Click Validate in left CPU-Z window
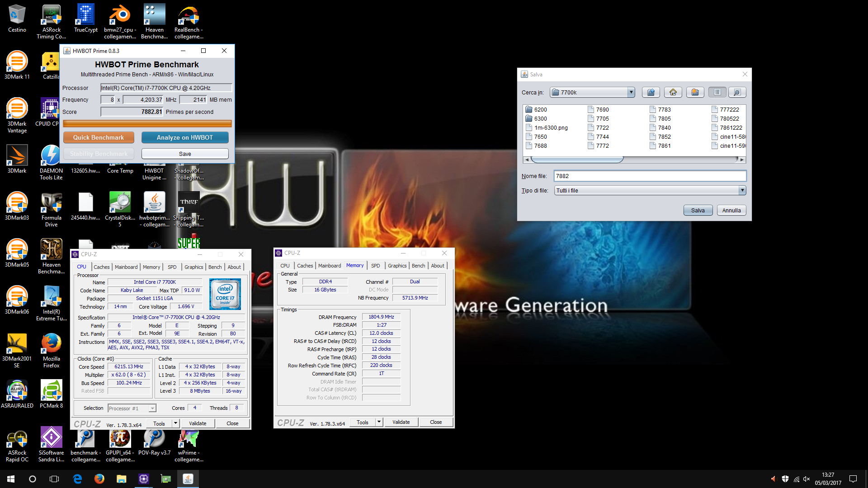The width and height of the screenshot is (868, 488). coord(198,423)
